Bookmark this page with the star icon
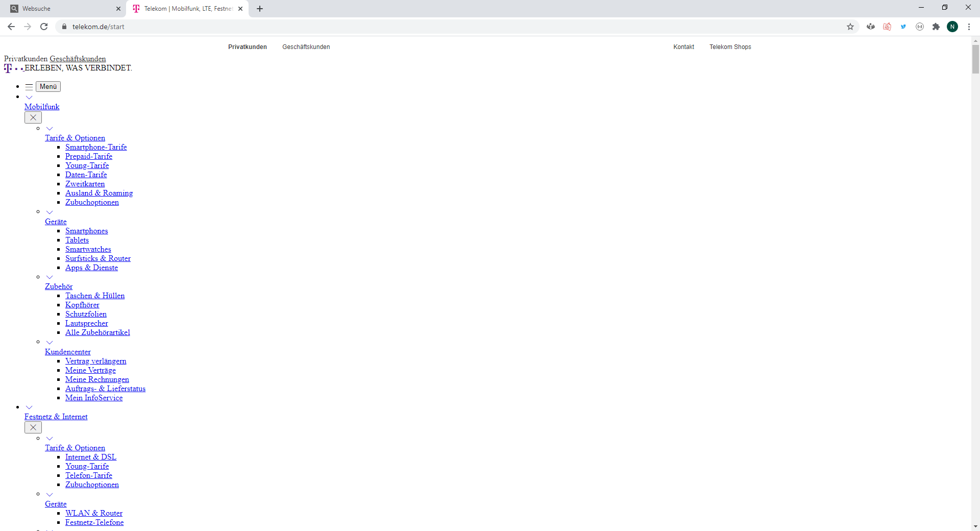 tap(850, 27)
